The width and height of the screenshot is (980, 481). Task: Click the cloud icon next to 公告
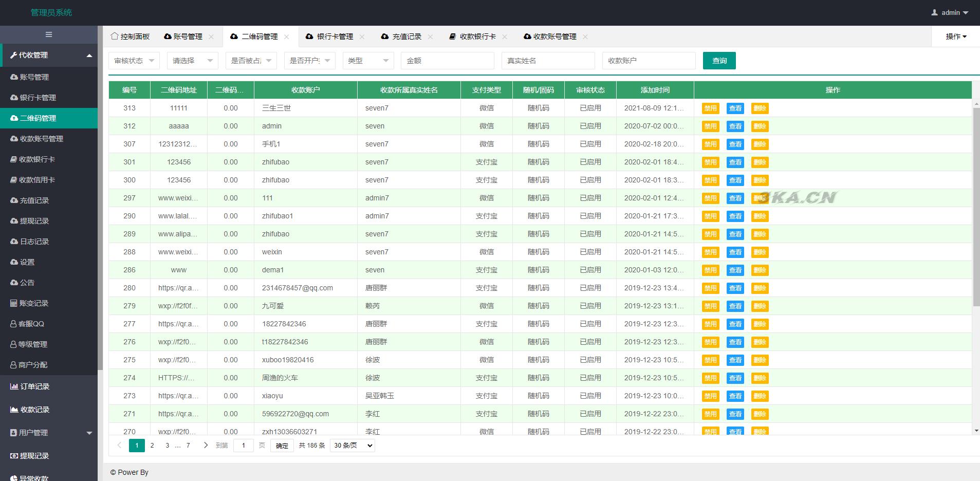pyautogui.click(x=14, y=283)
